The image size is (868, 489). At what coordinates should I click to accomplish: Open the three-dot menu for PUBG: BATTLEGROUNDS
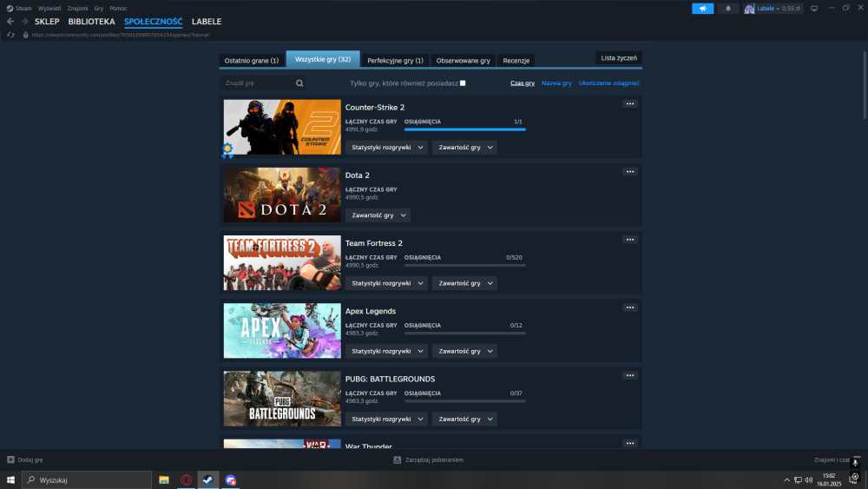click(x=630, y=375)
